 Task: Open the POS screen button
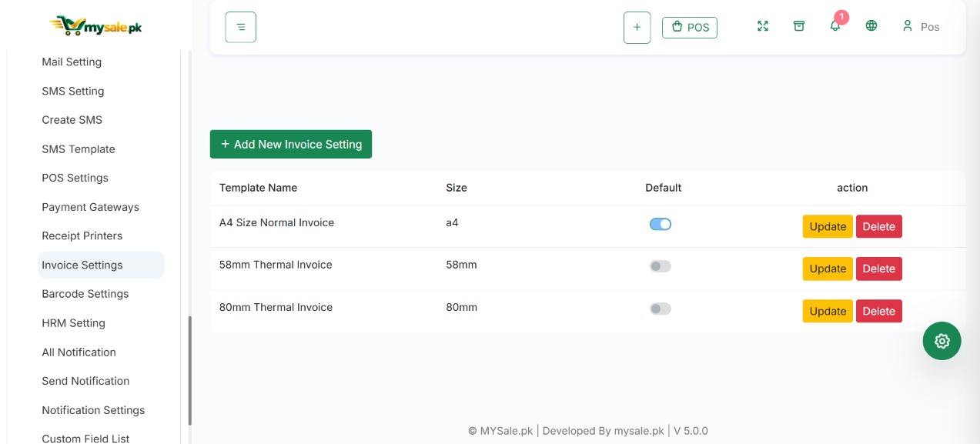pos(690,27)
